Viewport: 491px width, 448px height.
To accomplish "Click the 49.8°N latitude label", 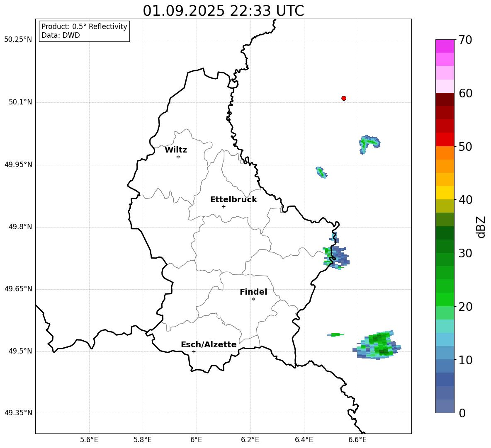I will click(20, 227).
